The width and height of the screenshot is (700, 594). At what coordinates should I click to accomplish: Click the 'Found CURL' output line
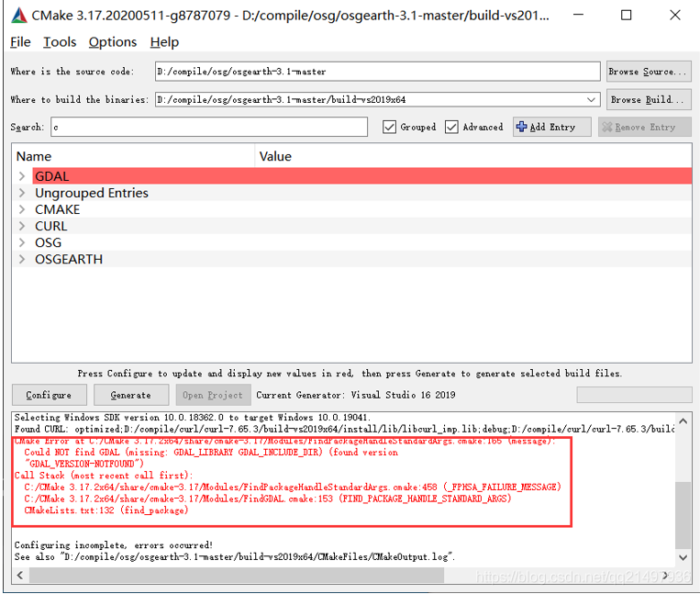344,429
